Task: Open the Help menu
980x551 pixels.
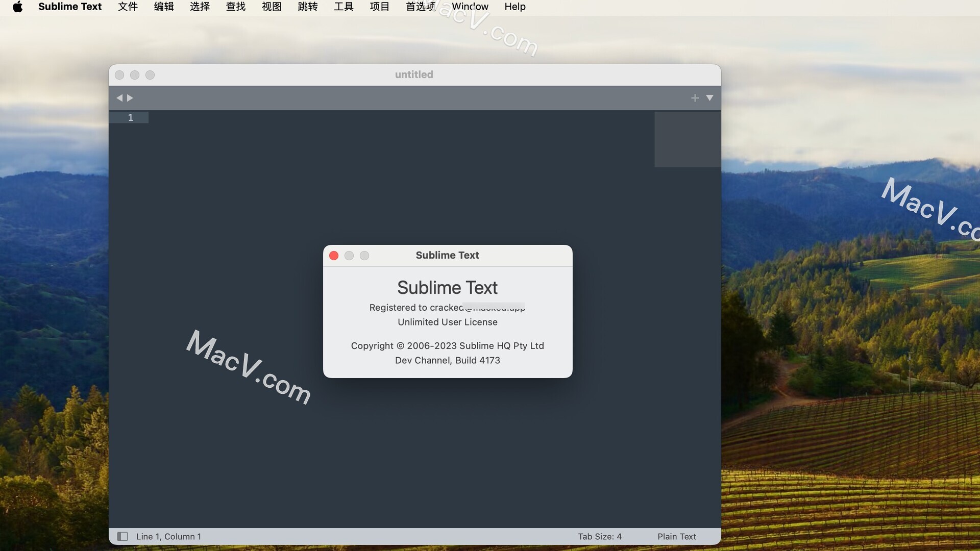Action: pos(514,7)
